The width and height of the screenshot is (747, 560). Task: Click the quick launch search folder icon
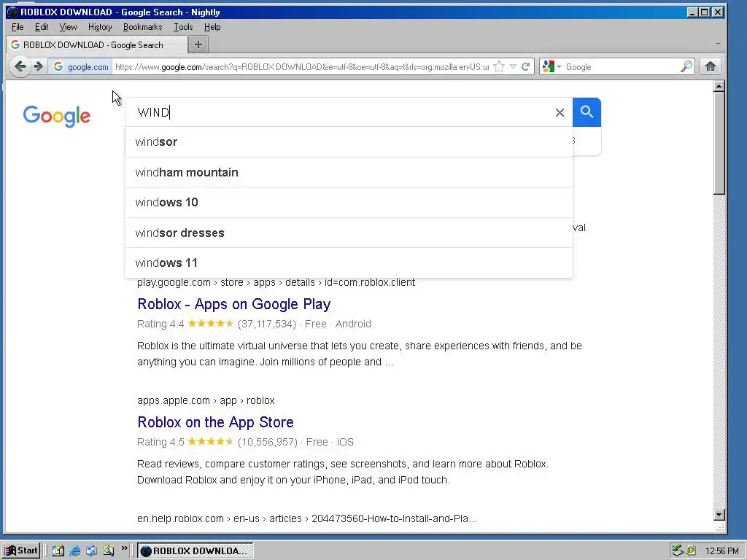coord(109,551)
